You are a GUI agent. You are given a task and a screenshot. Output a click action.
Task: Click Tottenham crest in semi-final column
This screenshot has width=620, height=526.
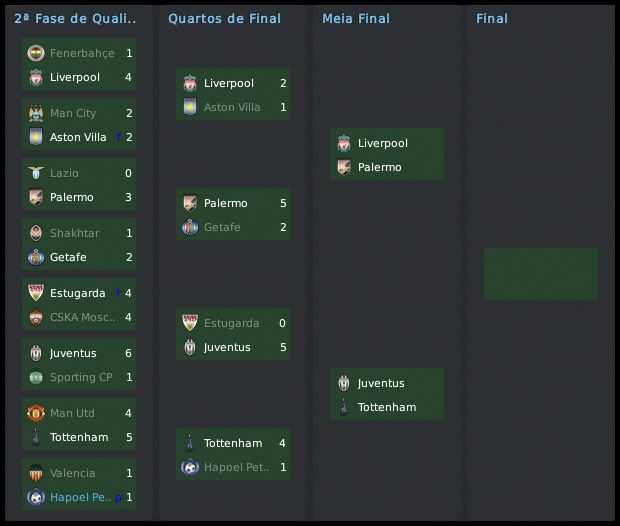pyautogui.click(x=344, y=407)
